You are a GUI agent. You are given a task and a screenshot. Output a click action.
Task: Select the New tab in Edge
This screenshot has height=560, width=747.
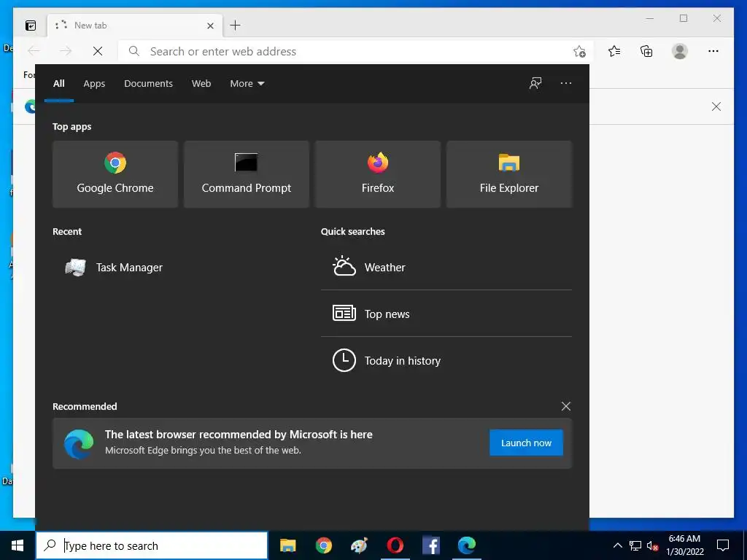pyautogui.click(x=135, y=26)
